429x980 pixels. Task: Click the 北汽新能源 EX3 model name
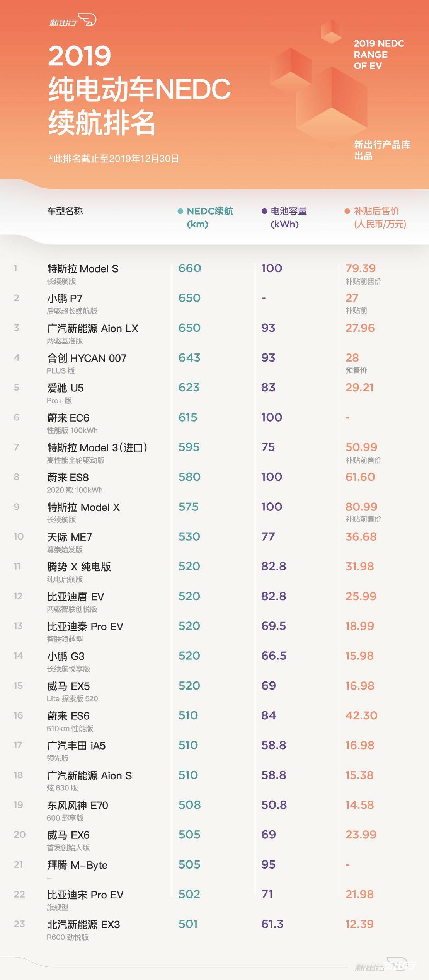83,924
